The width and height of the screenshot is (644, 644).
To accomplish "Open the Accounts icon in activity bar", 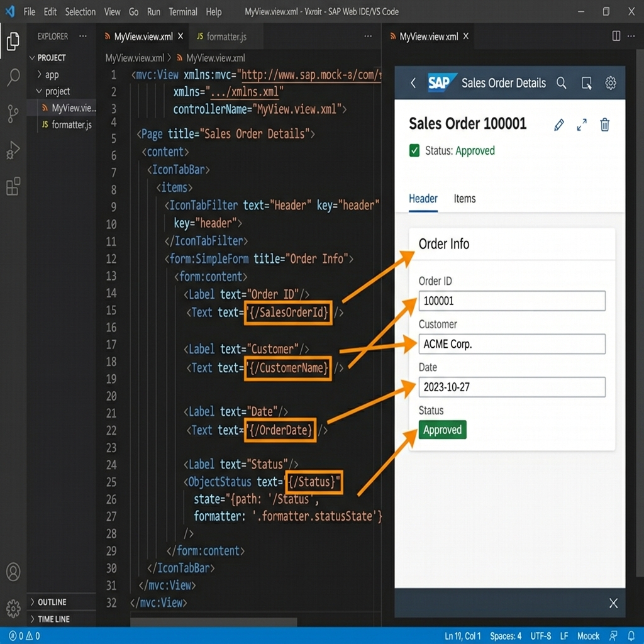I will pyautogui.click(x=13, y=572).
